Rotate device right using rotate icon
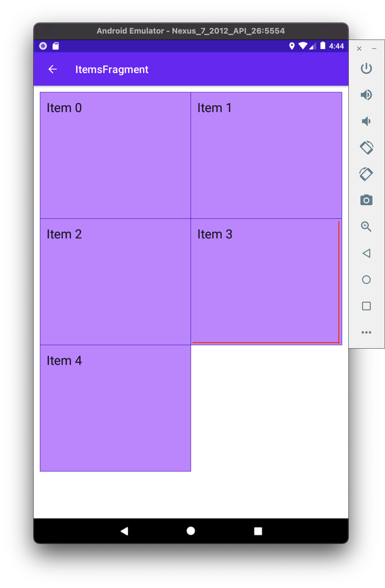Image resolution: width=385 pixels, height=588 pixels. click(366, 174)
